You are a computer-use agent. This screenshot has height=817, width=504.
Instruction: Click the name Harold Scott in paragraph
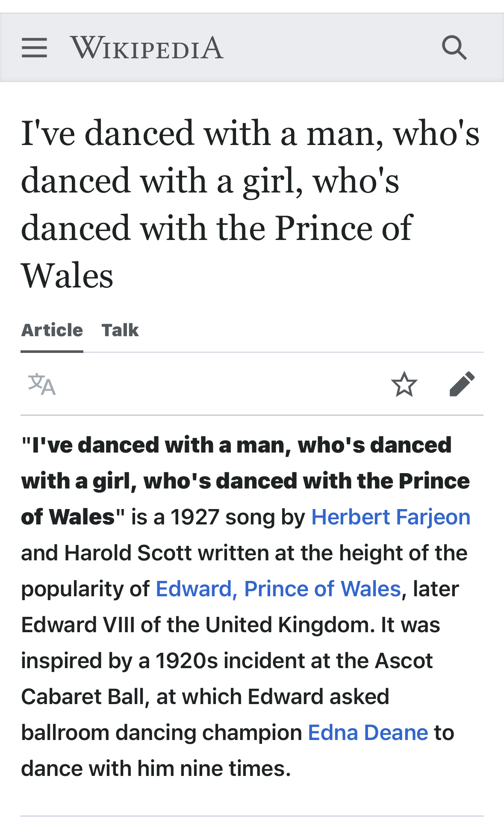pos(128,553)
